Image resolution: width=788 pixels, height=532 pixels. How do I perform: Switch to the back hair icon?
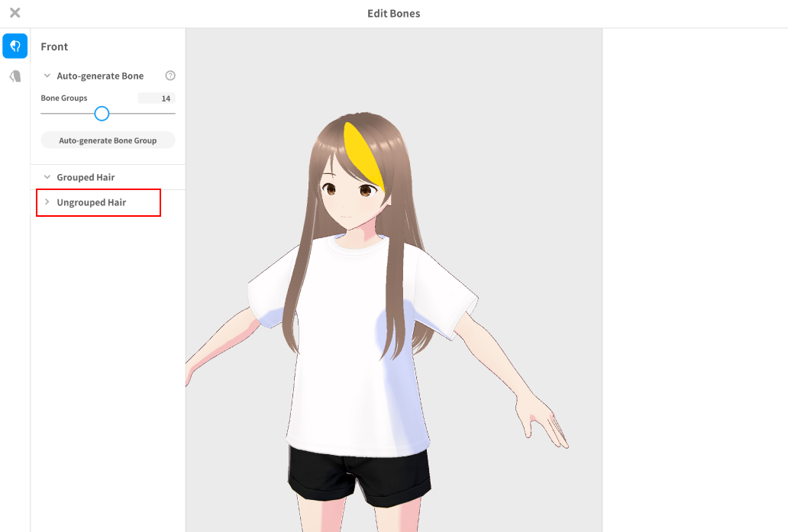tap(15, 76)
